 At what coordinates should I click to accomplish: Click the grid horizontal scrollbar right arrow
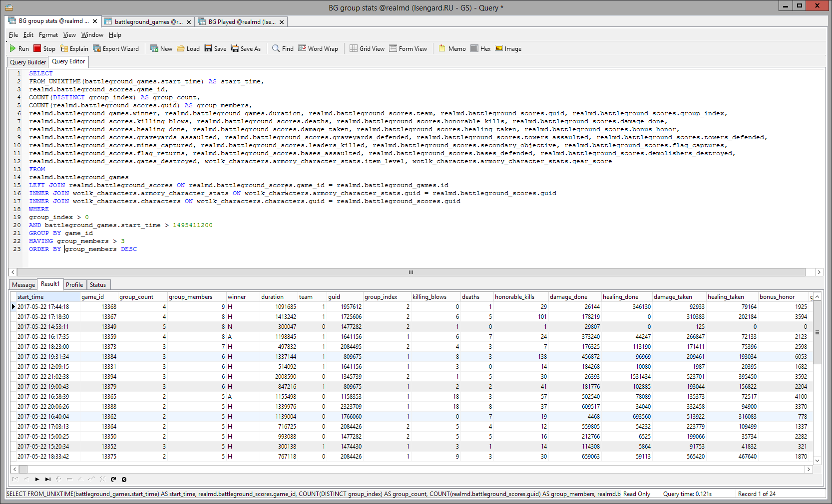coord(809,469)
